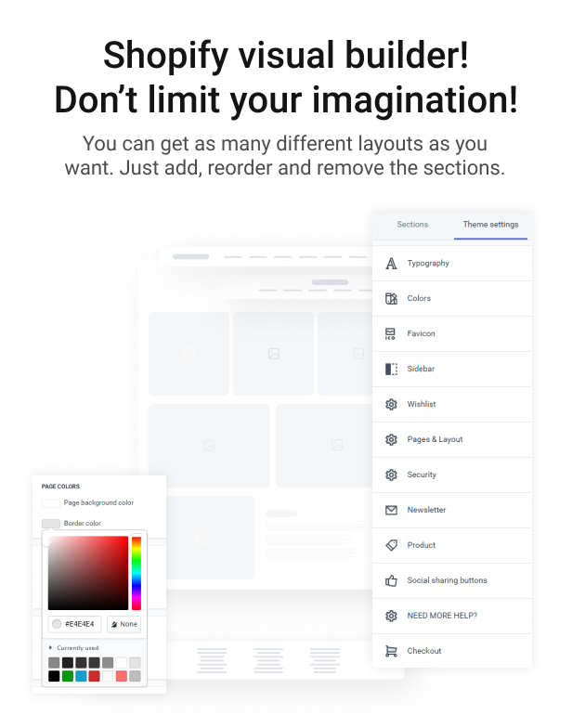This screenshot has height=728, width=572.
Task: Click the #E4E4E4 hex color field
Action: point(74,624)
